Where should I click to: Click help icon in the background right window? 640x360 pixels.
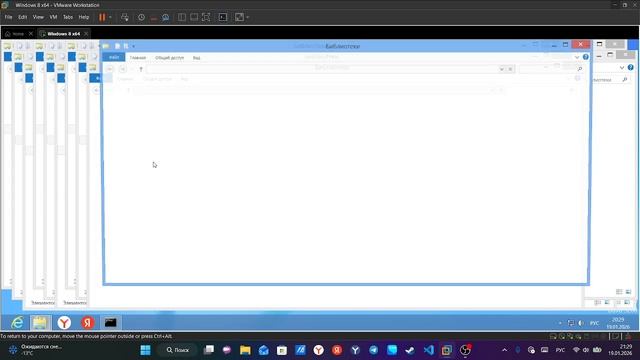click(630, 67)
